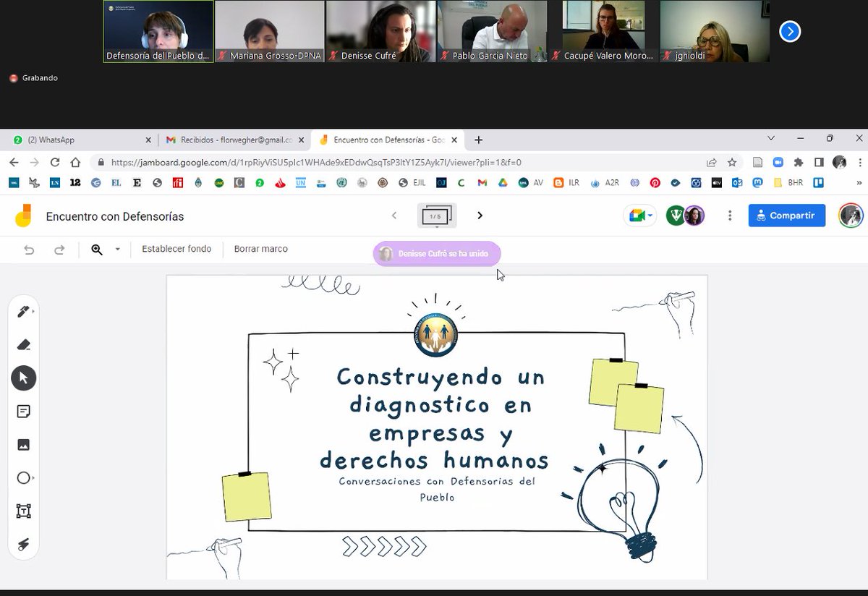Choose the Circle shape tool
Screen dimensions: 868x596
click(24, 478)
